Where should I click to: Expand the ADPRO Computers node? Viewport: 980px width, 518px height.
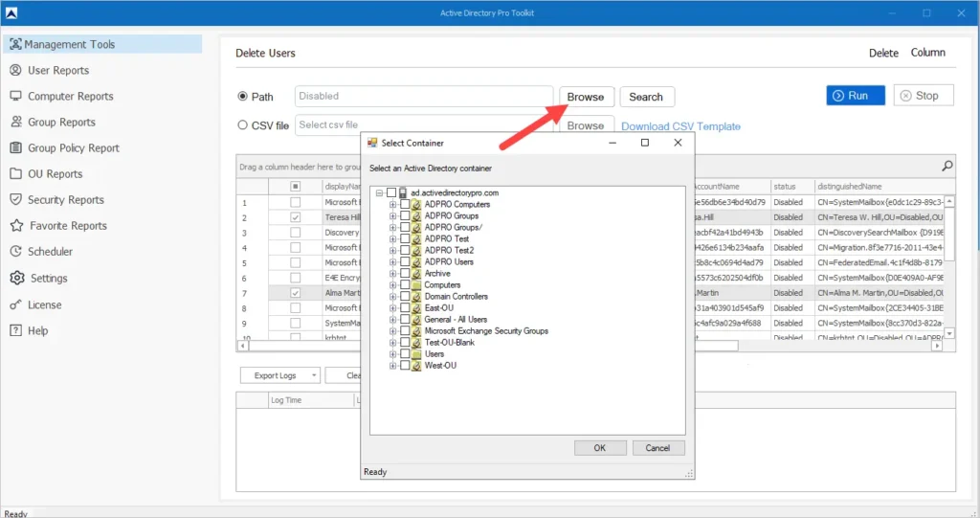coord(392,205)
